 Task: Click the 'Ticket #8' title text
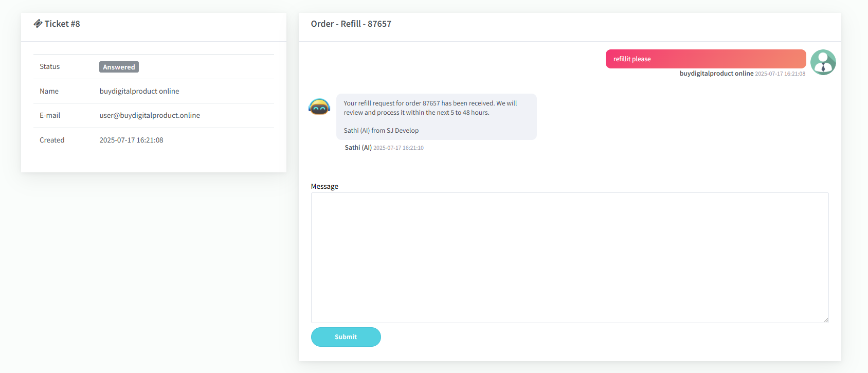(62, 24)
